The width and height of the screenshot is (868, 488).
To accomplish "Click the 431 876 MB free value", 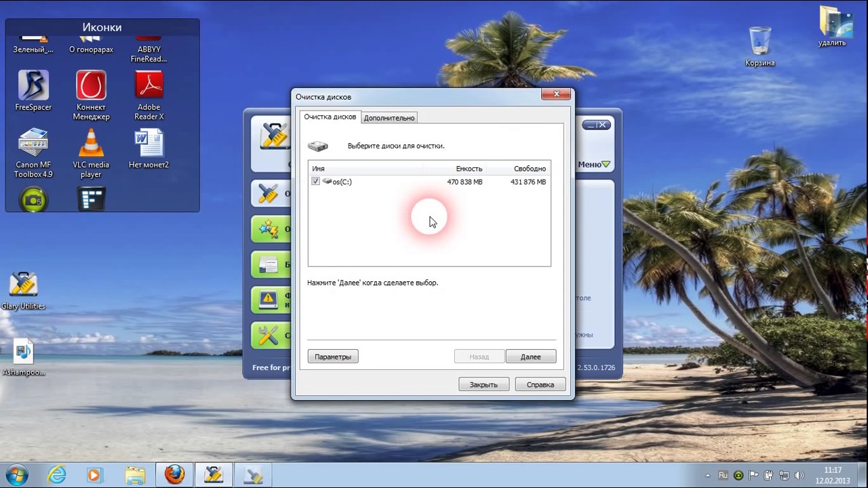I will coord(528,182).
